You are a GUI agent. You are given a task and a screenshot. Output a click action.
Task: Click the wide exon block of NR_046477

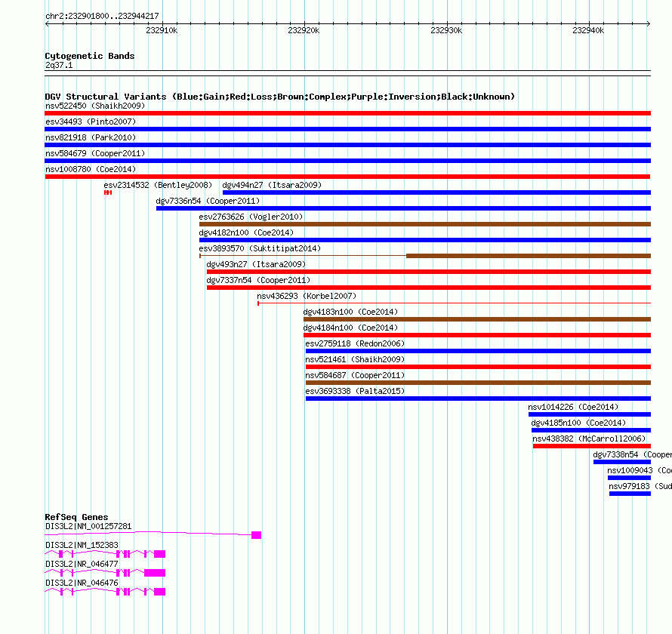[x=155, y=573]
